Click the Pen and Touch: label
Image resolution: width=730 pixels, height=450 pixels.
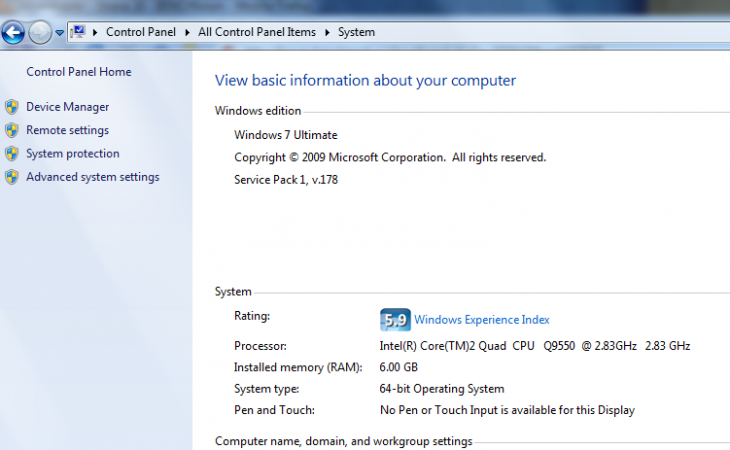[274, 410]
